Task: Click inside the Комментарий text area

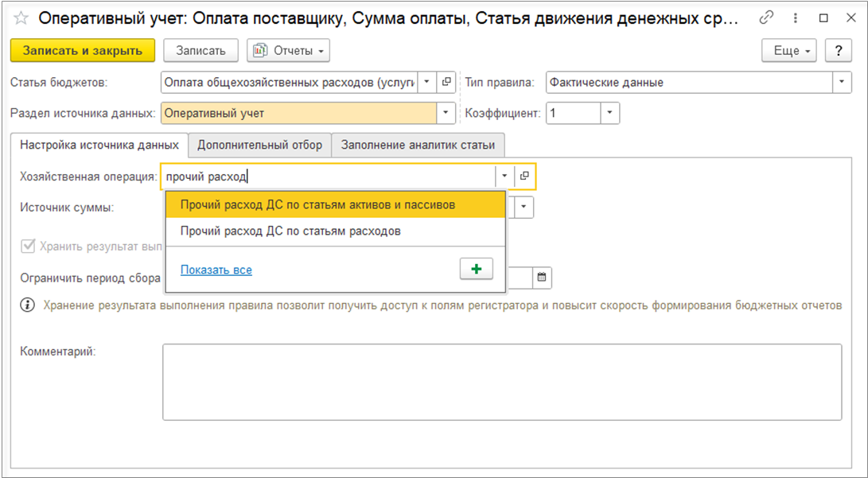Action: coord(502,382)
